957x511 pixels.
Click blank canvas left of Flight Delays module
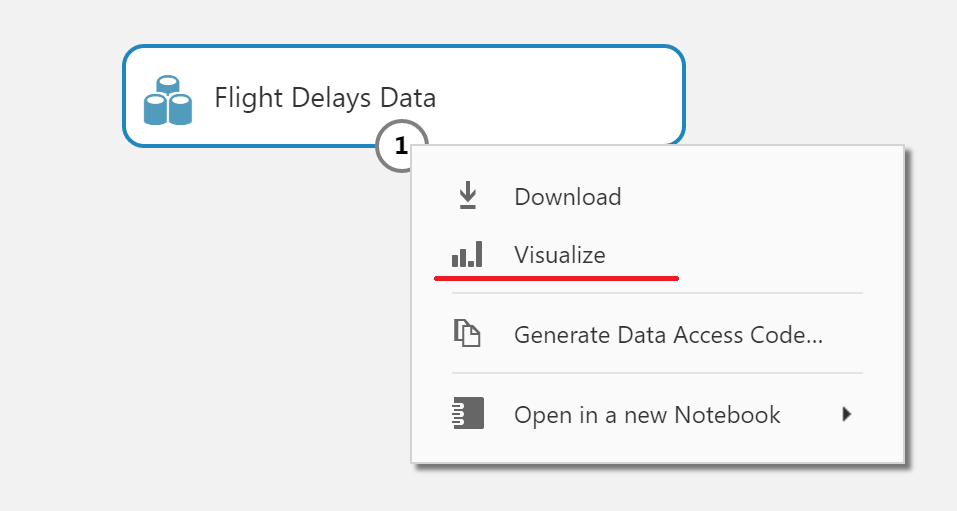(x=60, y=97)
